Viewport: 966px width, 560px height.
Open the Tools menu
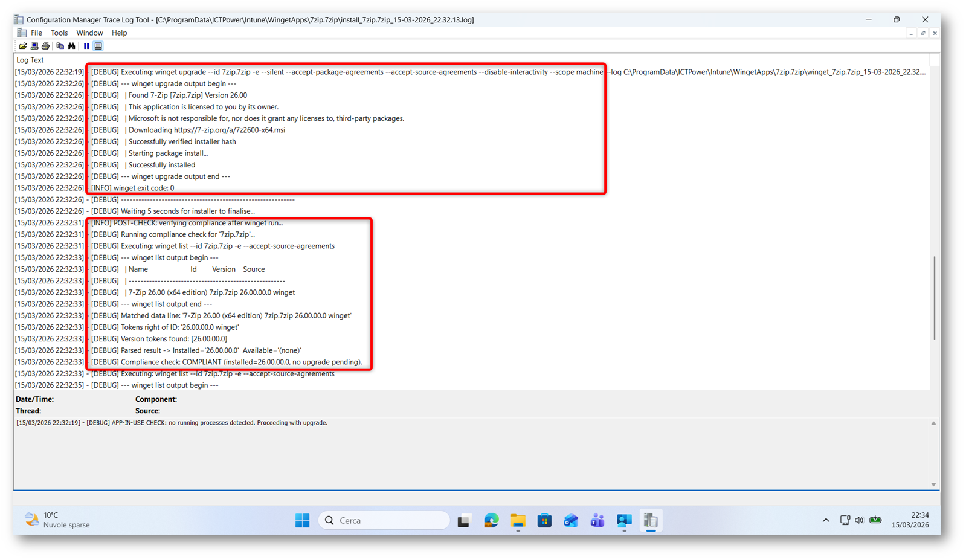pyautogui.click(x=59, y=33)
